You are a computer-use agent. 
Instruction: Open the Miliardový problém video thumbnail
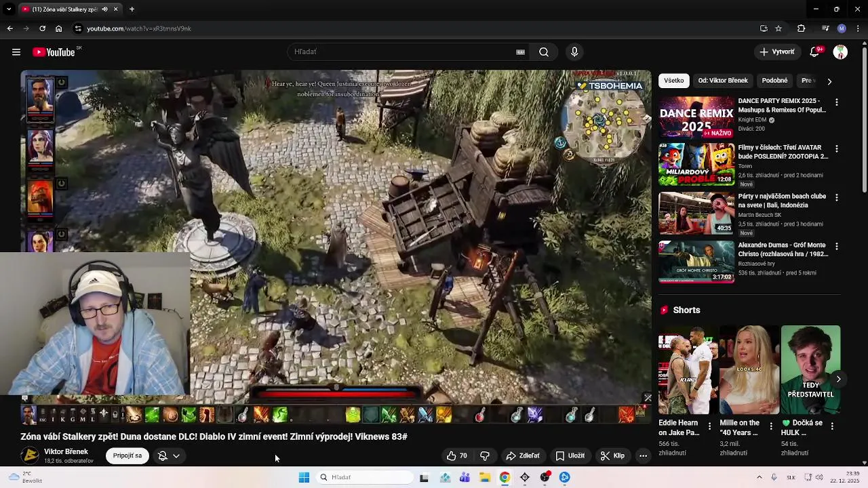pyautogui.click(x=696, y=164)
